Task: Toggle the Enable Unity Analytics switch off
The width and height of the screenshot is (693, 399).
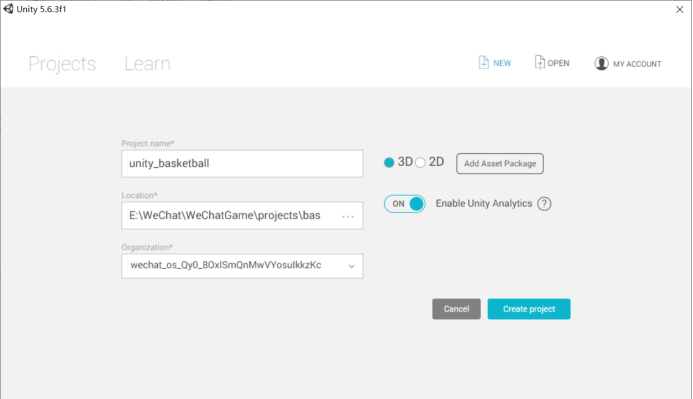Action: [x=404, y=204]
